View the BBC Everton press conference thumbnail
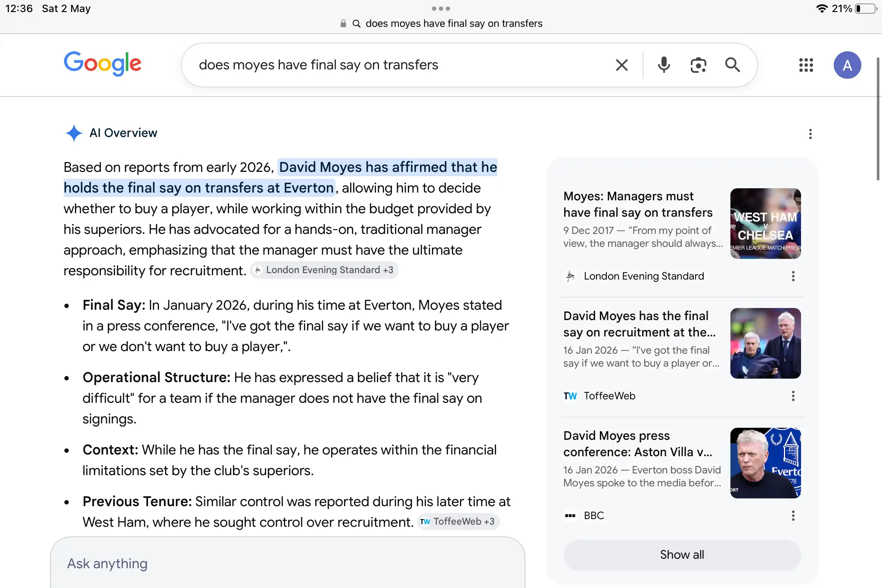Screen dimensions: 882x588 [765, 463]
